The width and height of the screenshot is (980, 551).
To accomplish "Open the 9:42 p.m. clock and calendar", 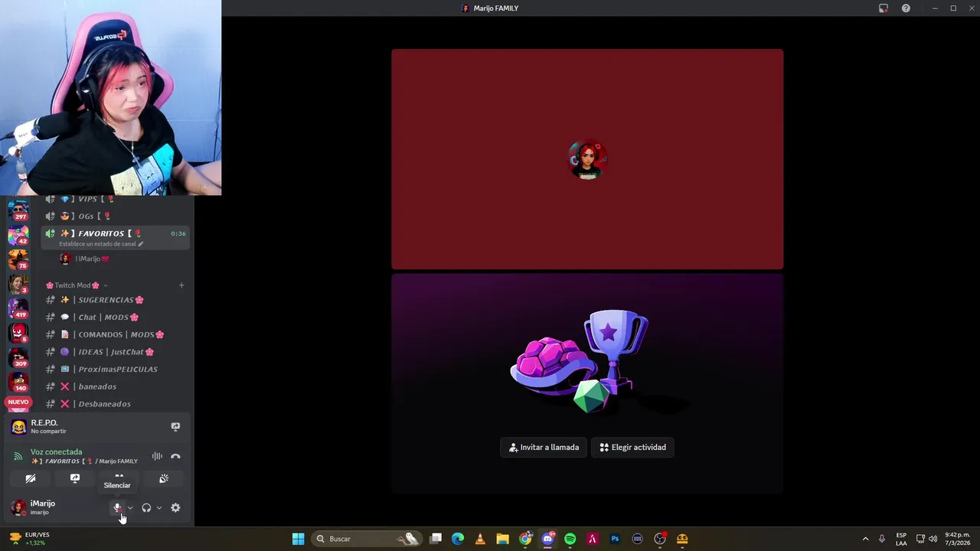I will click(x=958, y=539).
